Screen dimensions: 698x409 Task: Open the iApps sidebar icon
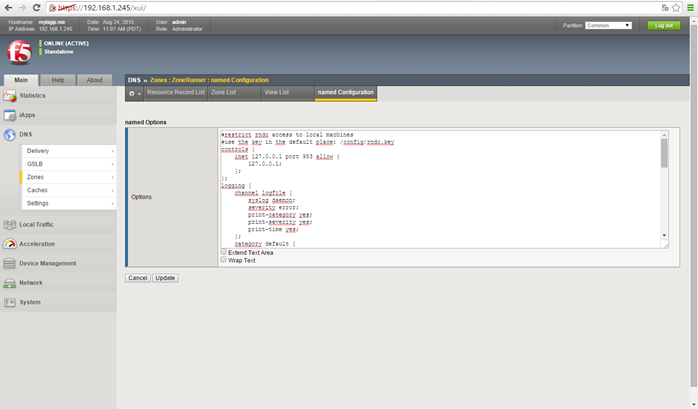[10, 115]
